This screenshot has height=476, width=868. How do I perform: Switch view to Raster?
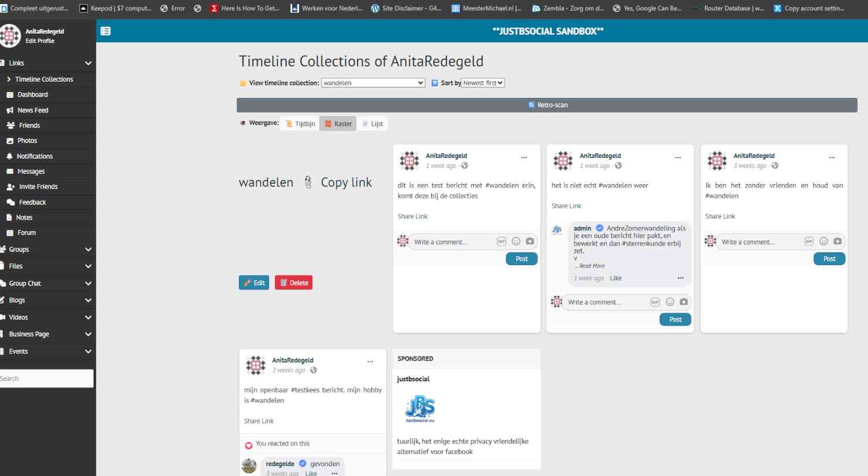[338, 124]
